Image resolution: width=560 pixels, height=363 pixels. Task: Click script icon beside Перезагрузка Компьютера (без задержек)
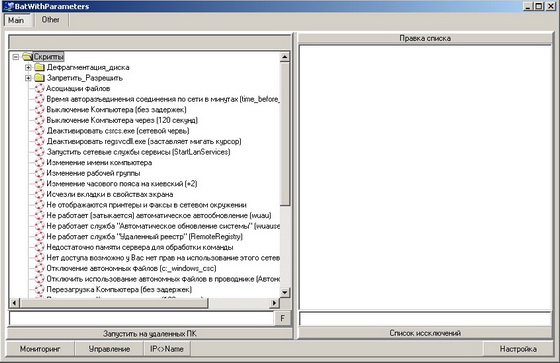click(39, 289)
